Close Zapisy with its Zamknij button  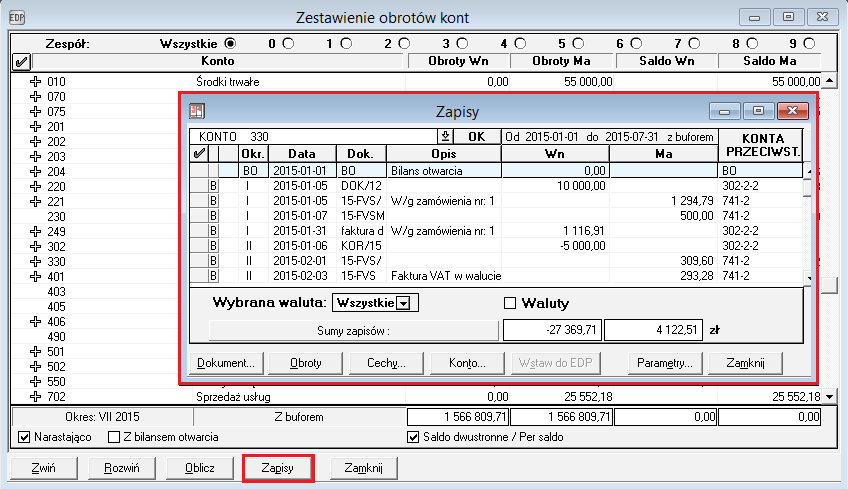[x=745, y=363]
